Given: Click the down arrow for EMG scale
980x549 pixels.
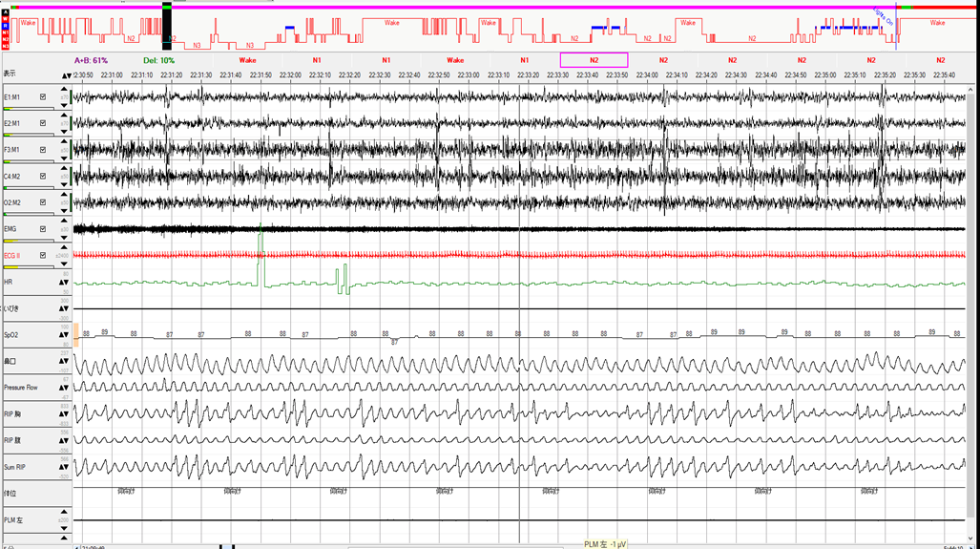Looking at the screenshot, I should click(x=66, y=235).
